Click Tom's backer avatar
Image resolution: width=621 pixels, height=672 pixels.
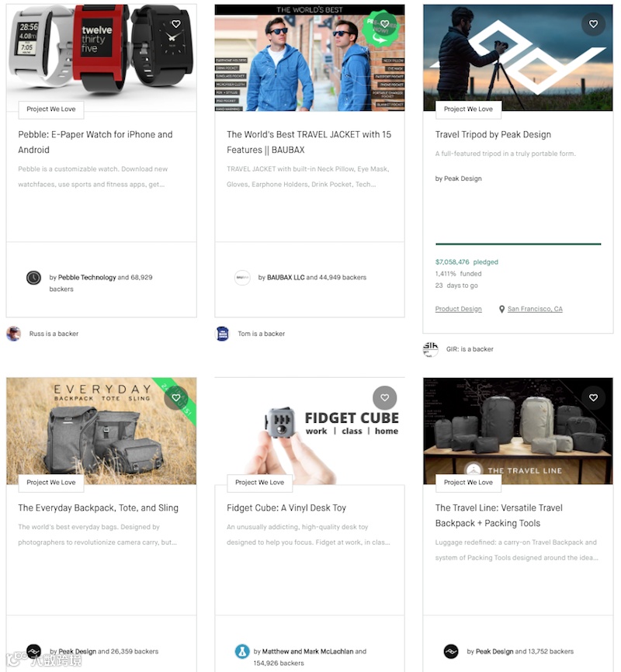pos(222,334)
